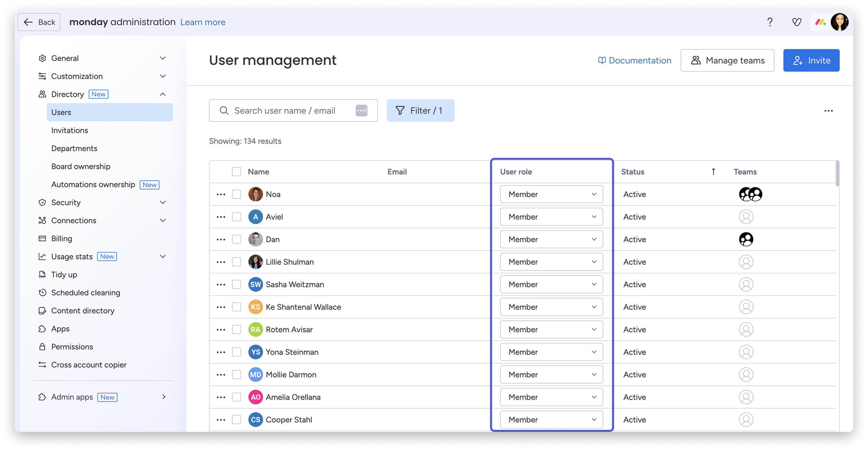Check the box next to Cooper Stahl

pos(237,420)
